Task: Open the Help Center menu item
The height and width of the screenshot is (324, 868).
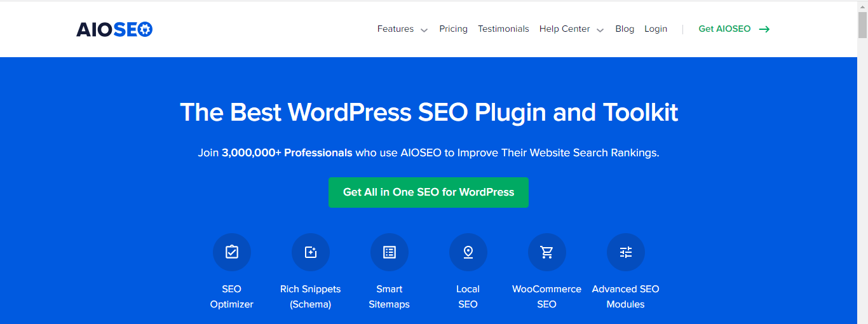Action: [564, 29]
